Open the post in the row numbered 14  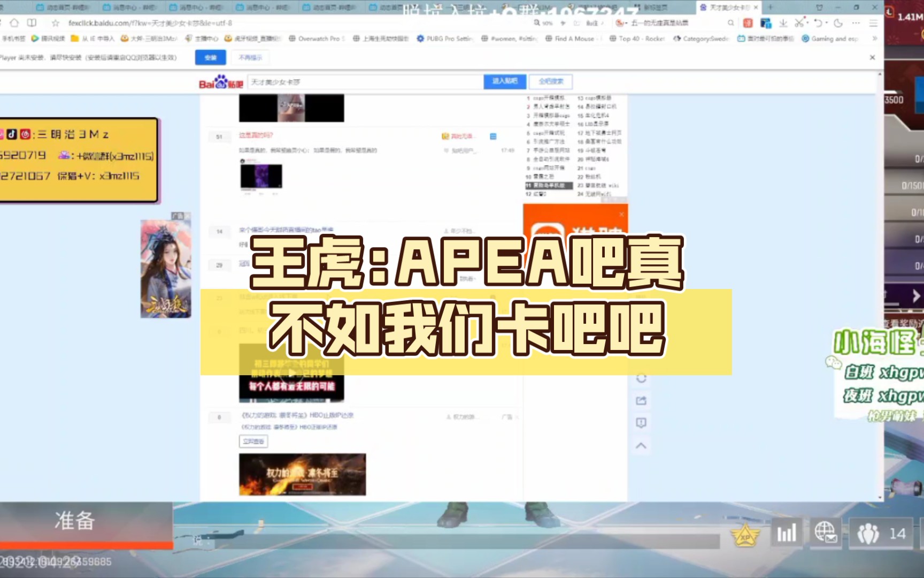click(286, 230)
